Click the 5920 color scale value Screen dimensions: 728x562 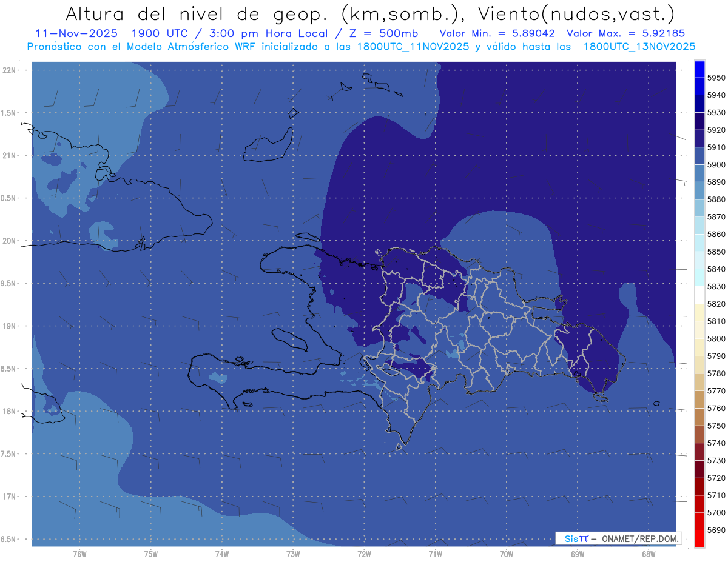(x=716, y=130)
